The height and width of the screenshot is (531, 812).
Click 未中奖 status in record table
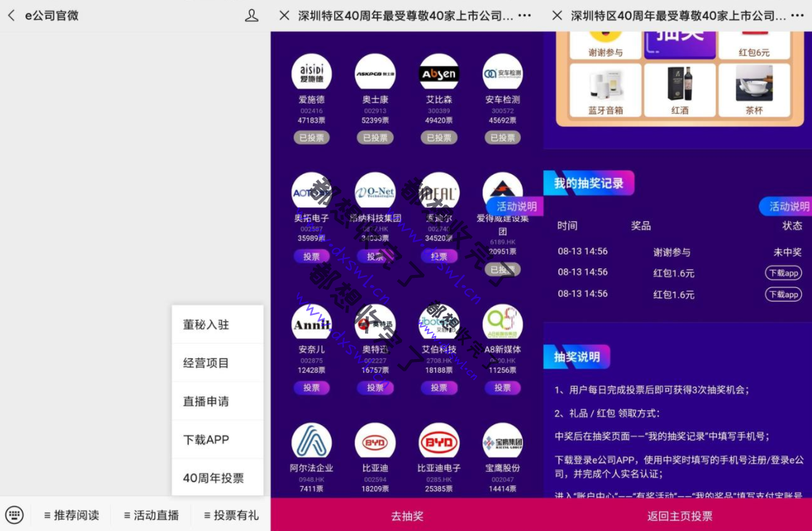787,252
